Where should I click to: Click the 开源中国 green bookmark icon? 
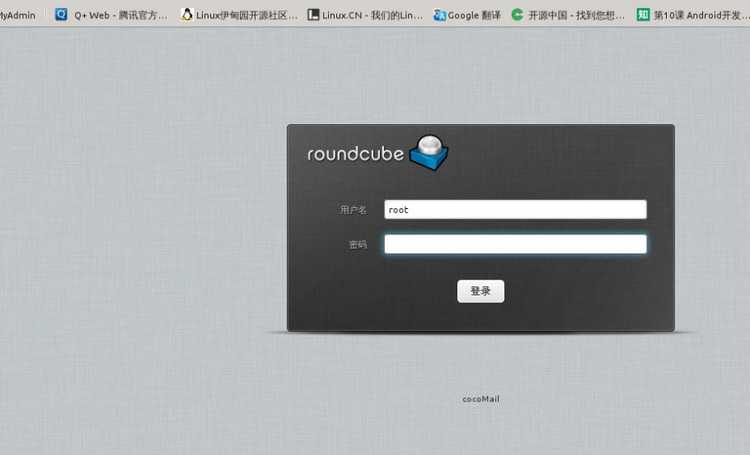click(x=517, y=14)
